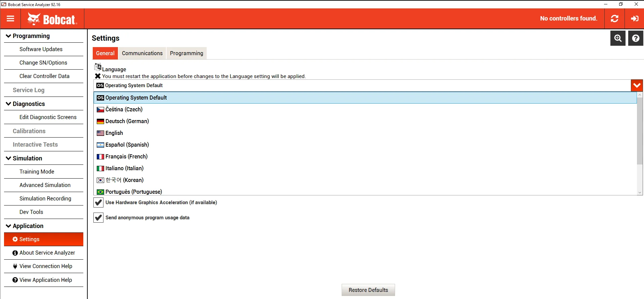Viewport: 644px width, 299px height.
Task: Toggle Send anonymous program usage data checkbox
Action: click(x=98, y=218)
